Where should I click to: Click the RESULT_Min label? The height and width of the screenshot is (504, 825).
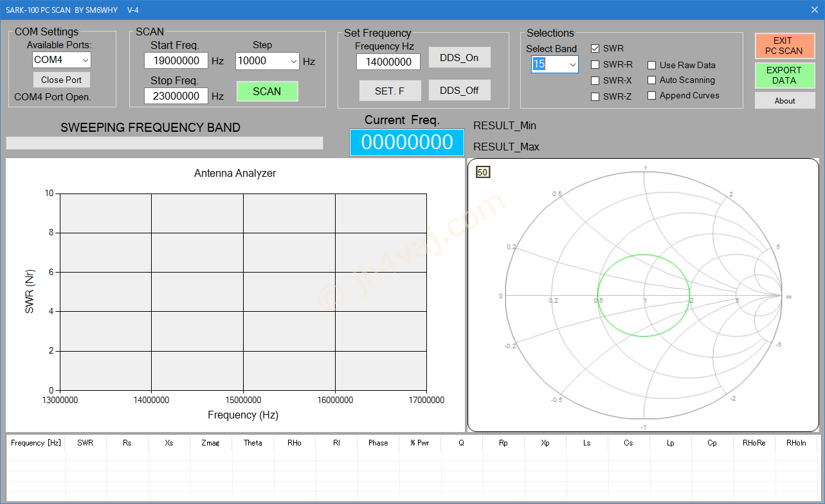point(505,125)
